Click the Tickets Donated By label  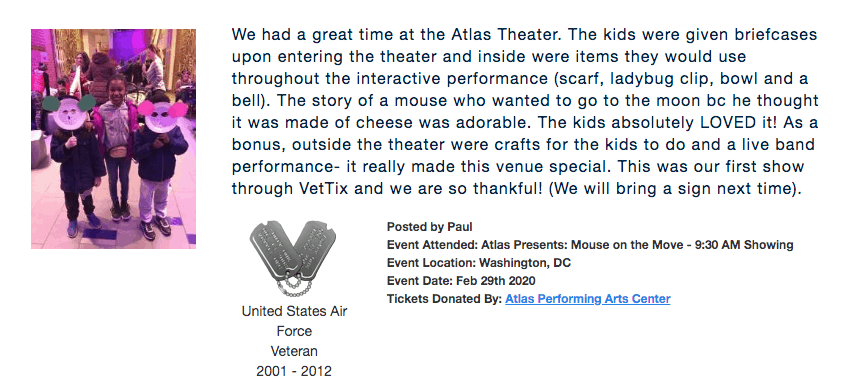point(444,299)
